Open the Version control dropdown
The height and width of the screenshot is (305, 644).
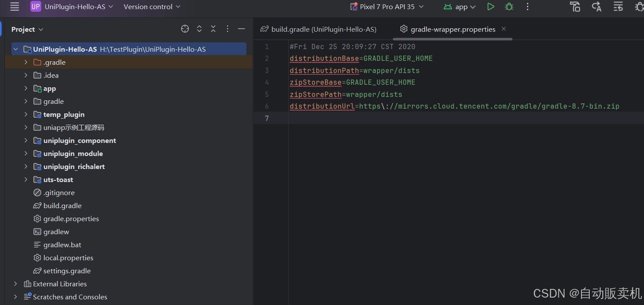pyautogui.click(x=152, y=7)
